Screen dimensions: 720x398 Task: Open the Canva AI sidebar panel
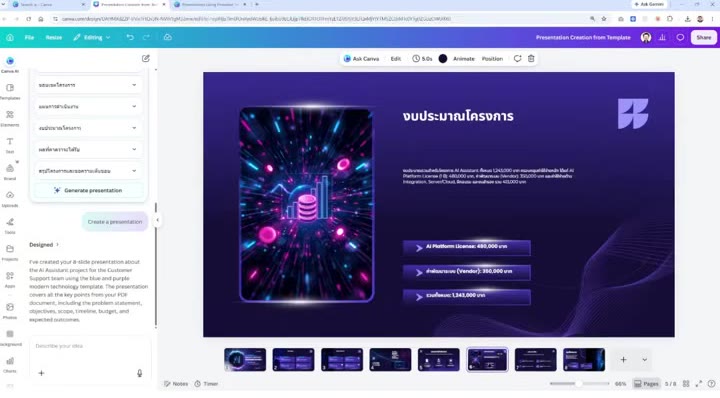click(10, 65)
